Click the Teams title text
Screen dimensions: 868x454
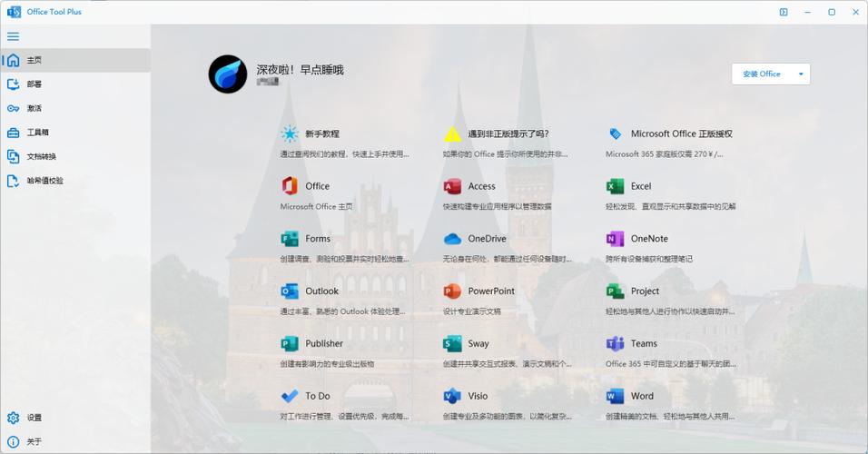click(644, 343)
